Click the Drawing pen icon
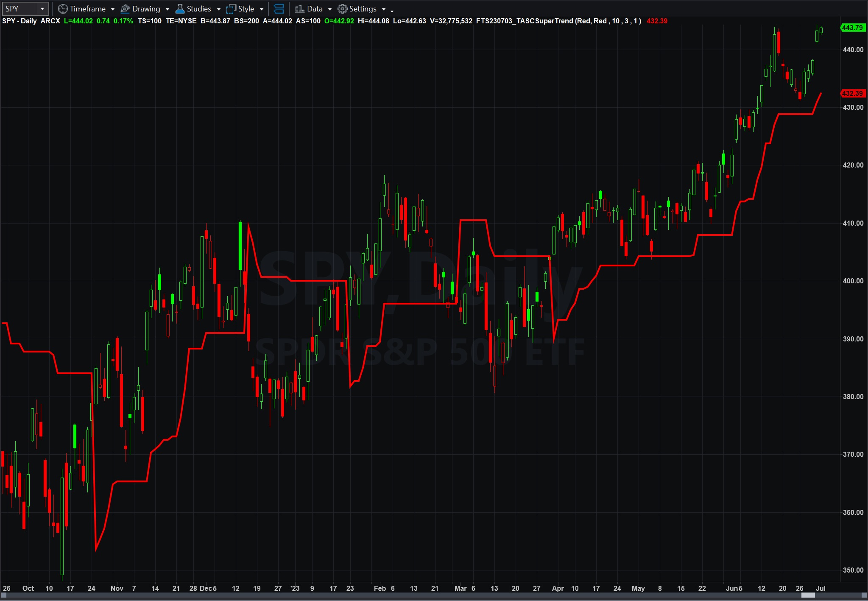 (x=125, y=8)
